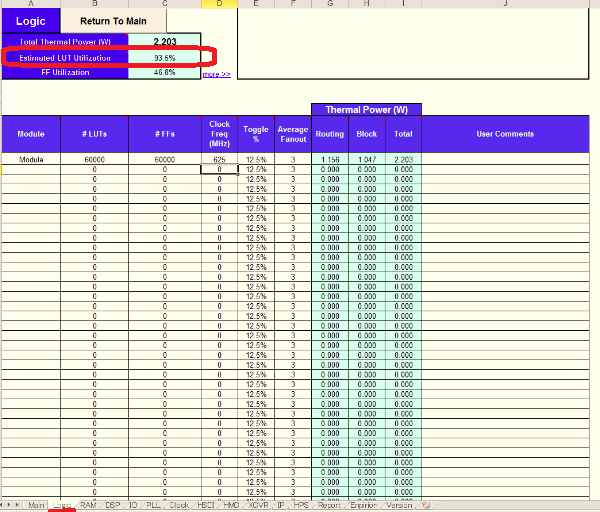The height and width of the screenshot is (512, 600).
Task: Click the insert new sheet icon
Action: (426, 505)
